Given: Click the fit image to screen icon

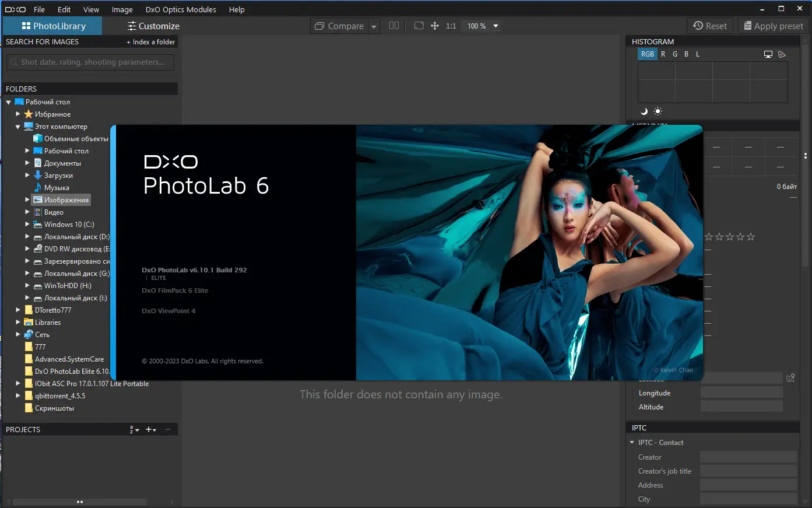Looking at the screenshot, I should pyautogui.click(x=419, y=26).
